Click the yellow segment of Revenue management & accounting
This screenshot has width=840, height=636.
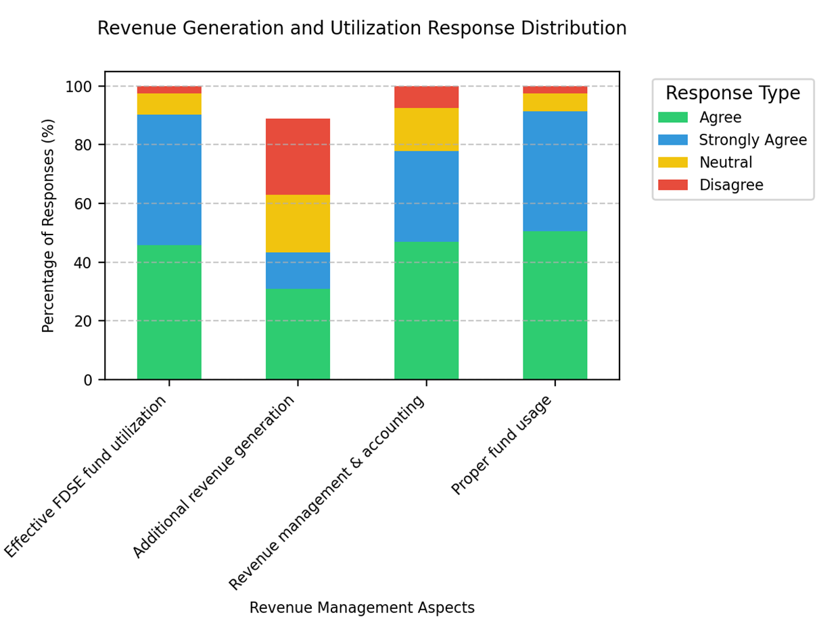[x=426, y=129]
